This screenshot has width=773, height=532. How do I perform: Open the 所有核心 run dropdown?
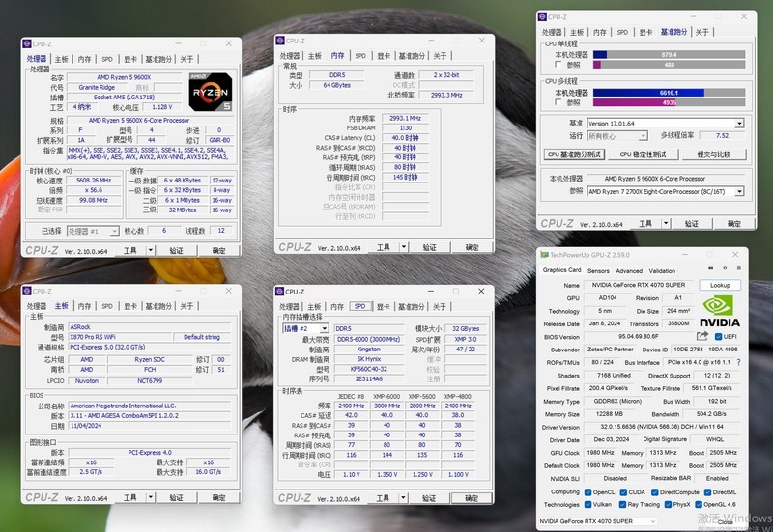(x=617, y=135)
